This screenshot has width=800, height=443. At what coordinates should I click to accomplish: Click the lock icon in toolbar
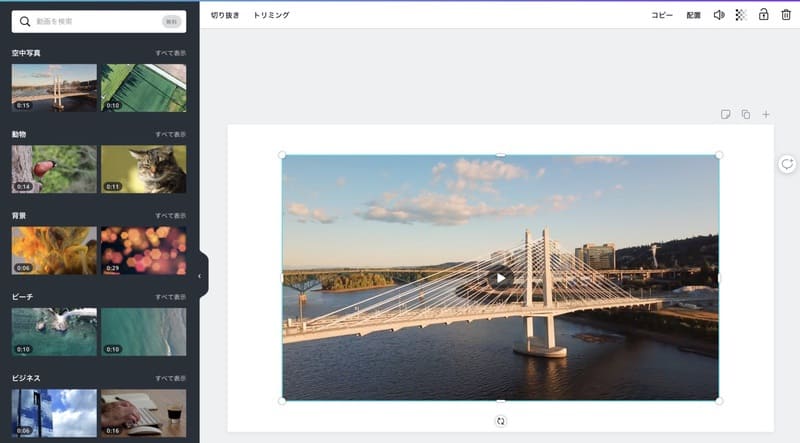(764, 15)
